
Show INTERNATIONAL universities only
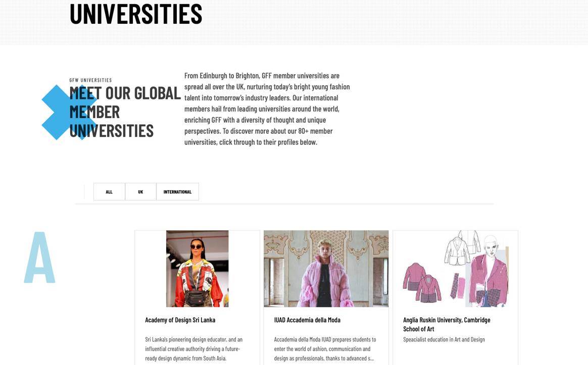(x=177, y=192)
